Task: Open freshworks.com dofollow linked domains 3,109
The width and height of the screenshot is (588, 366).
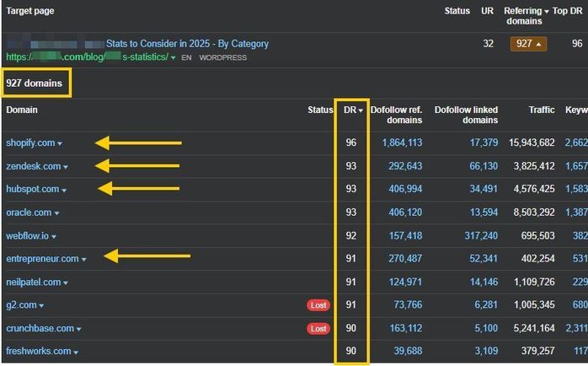Action: (x=486, y=351)
